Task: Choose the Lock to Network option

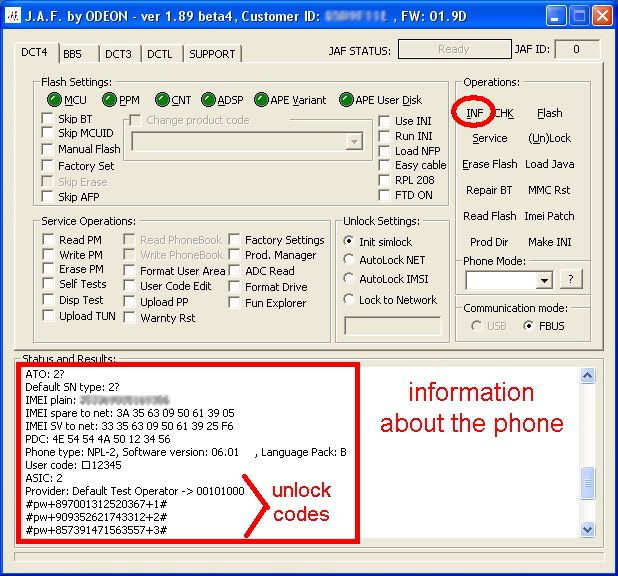Action: pyautogui.click(x=348, y=299)
